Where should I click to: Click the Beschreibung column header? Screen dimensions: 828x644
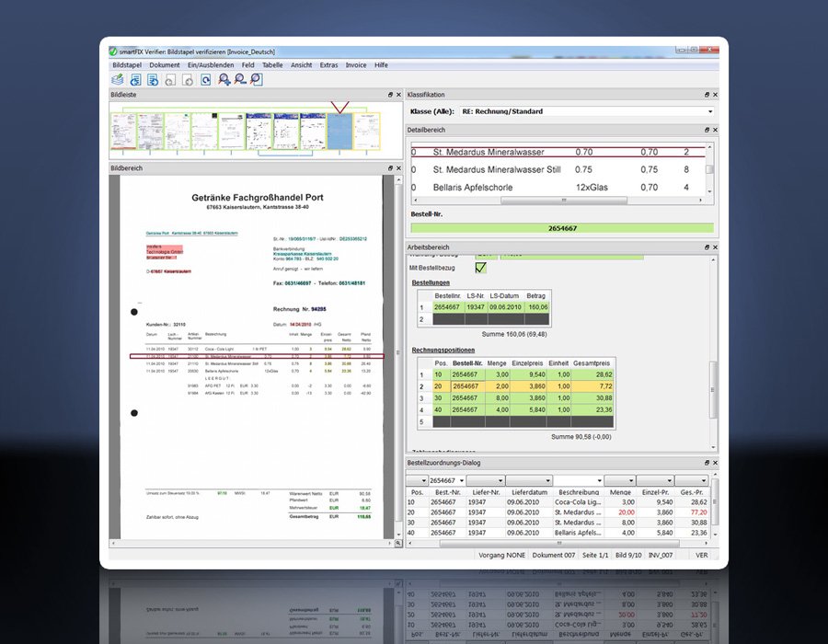pyautogui.click(x=579, y=492)
